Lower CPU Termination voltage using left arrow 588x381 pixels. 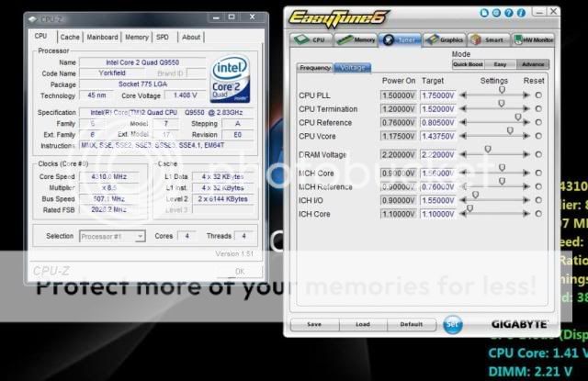463,108
